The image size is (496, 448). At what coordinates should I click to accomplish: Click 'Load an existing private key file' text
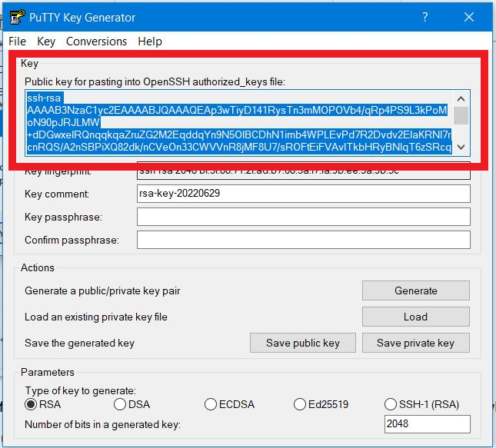[96, 317]
